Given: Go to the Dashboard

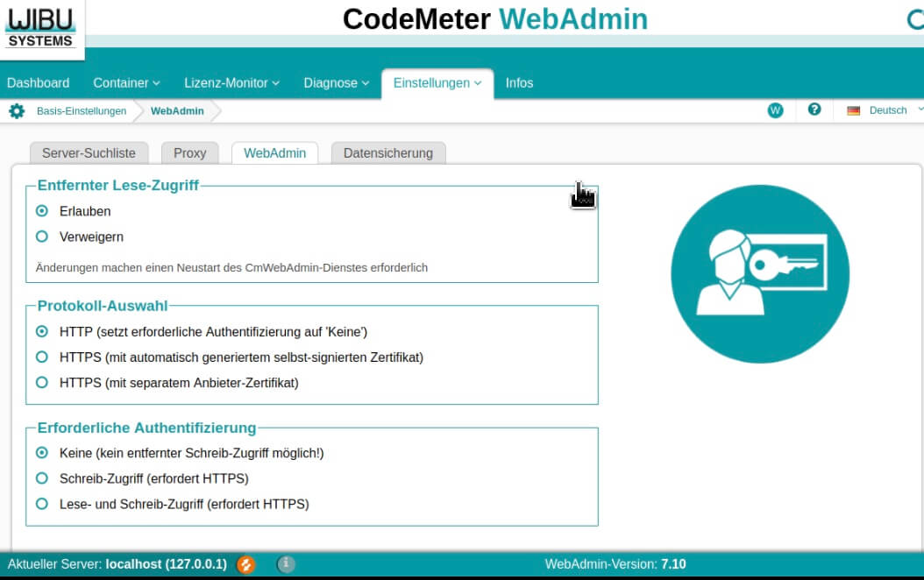Looking at the screenshot, I should (39, 83).
